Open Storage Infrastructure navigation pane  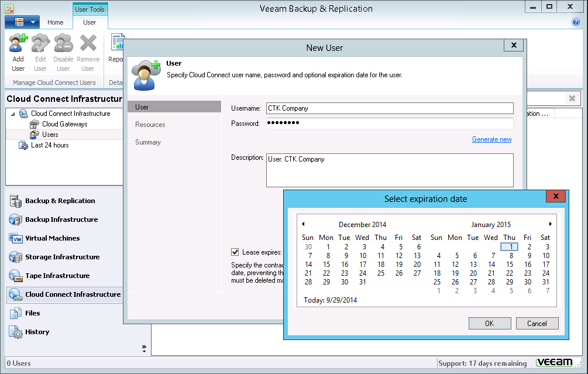(x=62, y=257)
